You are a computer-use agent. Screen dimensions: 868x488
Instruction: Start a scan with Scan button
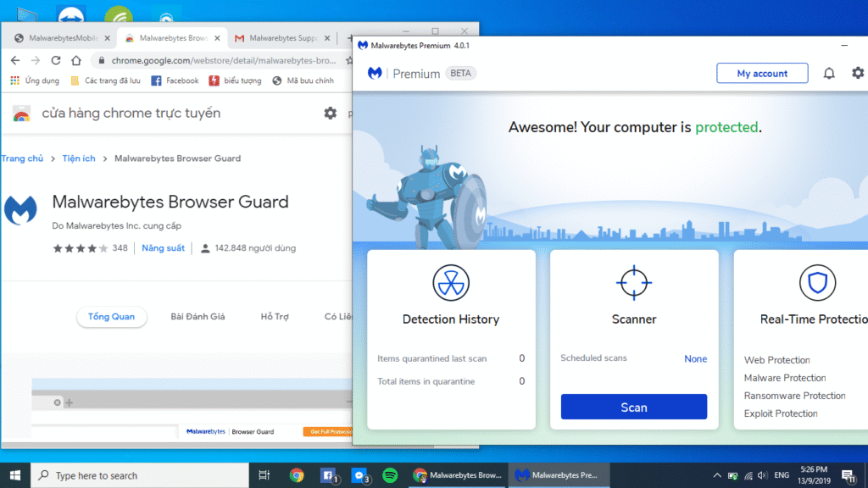tap(633, 408)
